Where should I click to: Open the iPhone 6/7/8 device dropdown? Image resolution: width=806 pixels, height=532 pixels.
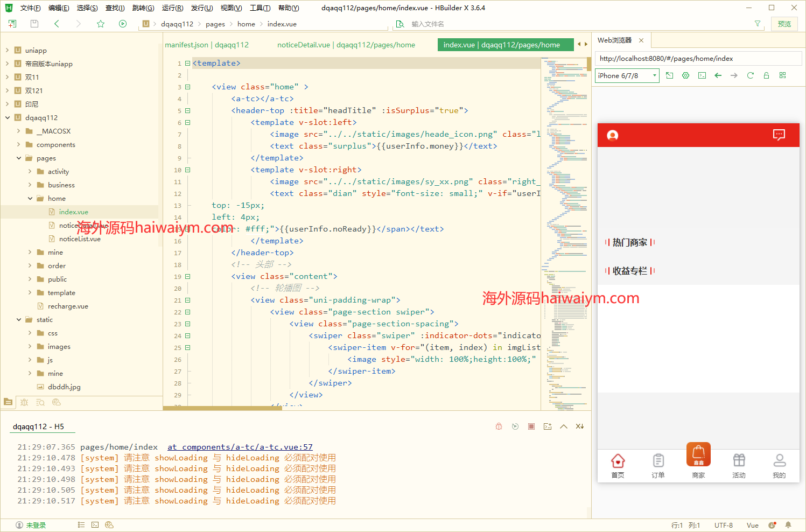627,75
